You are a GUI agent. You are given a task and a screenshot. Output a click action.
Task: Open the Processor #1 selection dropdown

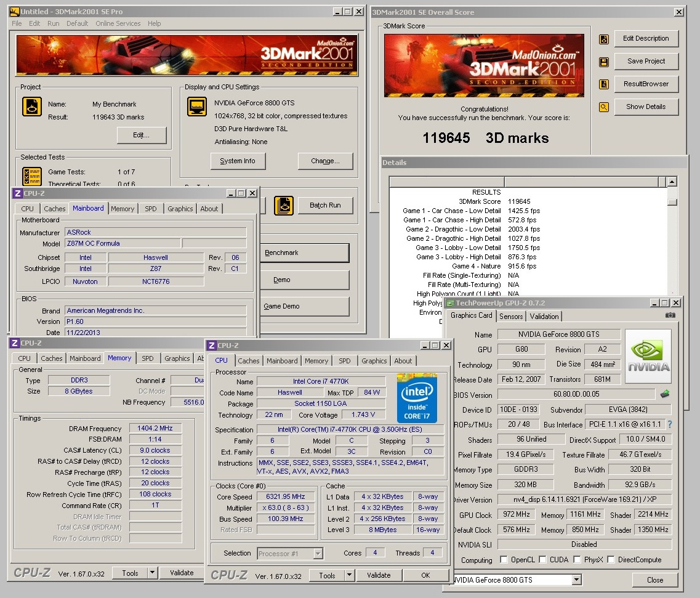click(x=318, y=553)
